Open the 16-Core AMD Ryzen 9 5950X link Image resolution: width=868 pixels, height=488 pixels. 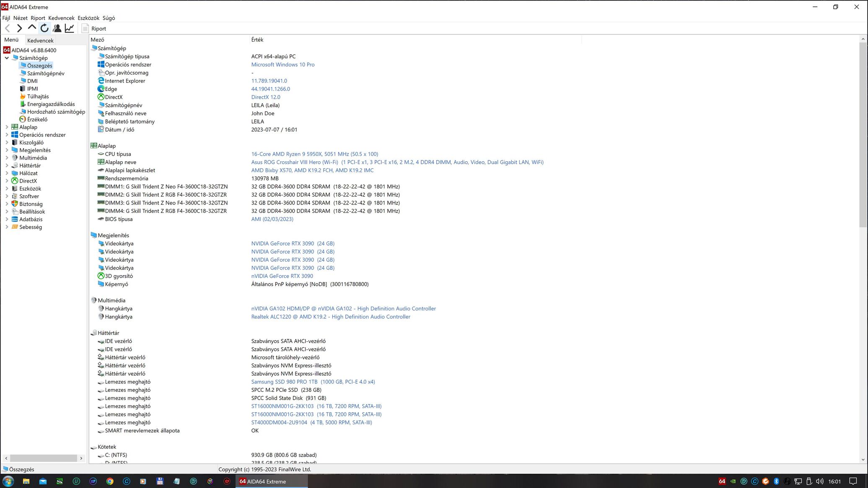point(315,154)
